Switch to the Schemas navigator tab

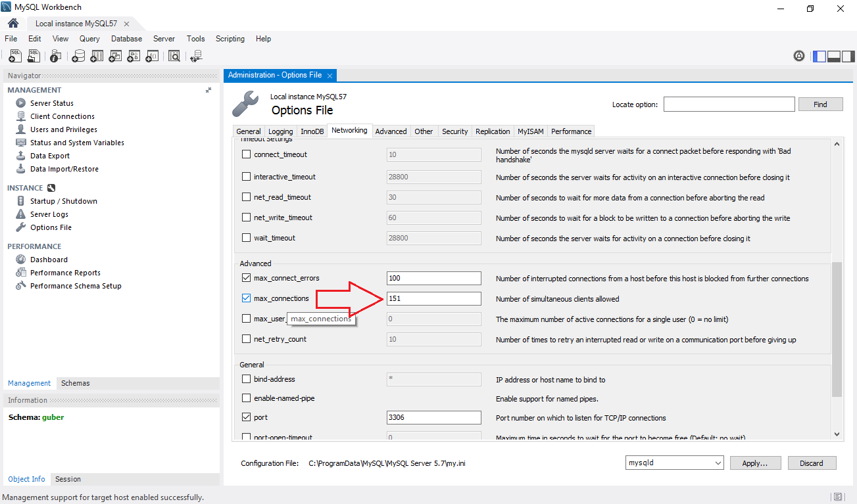pyautogui.click(x=75, y=383)
